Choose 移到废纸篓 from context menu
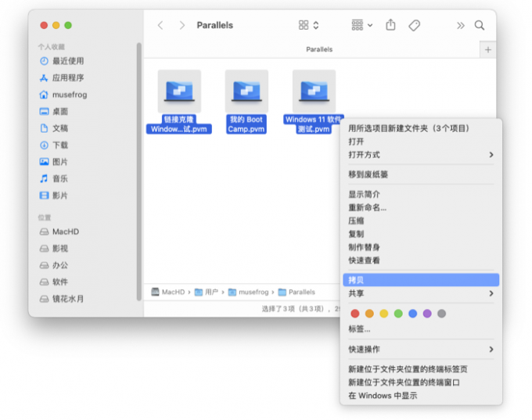The image size is (532, 420). pos(421,174)
